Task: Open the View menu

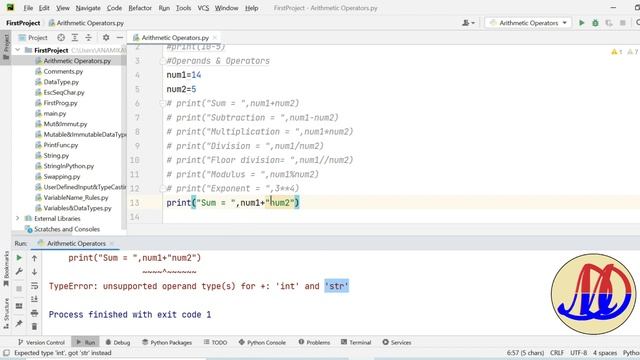Action: coord(63,8)
